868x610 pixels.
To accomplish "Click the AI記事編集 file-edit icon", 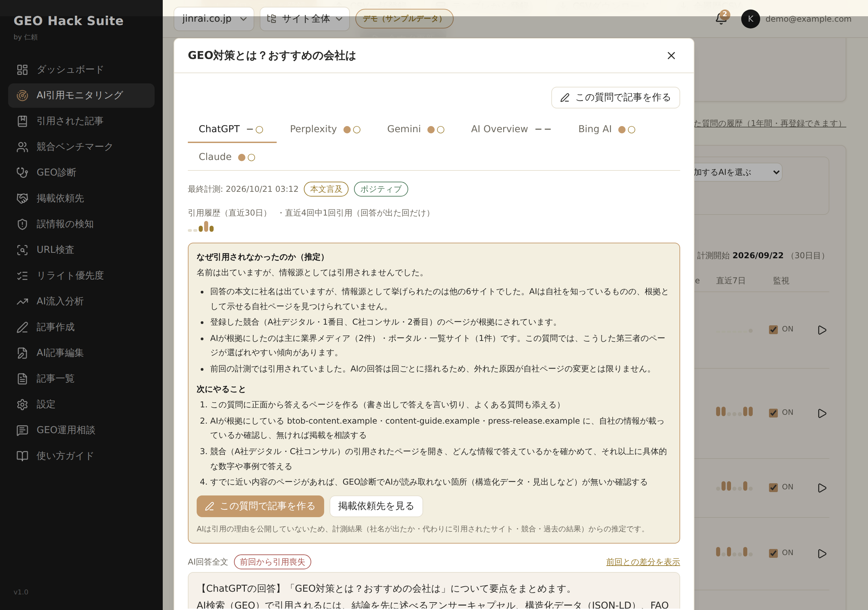I will (22, 353).
